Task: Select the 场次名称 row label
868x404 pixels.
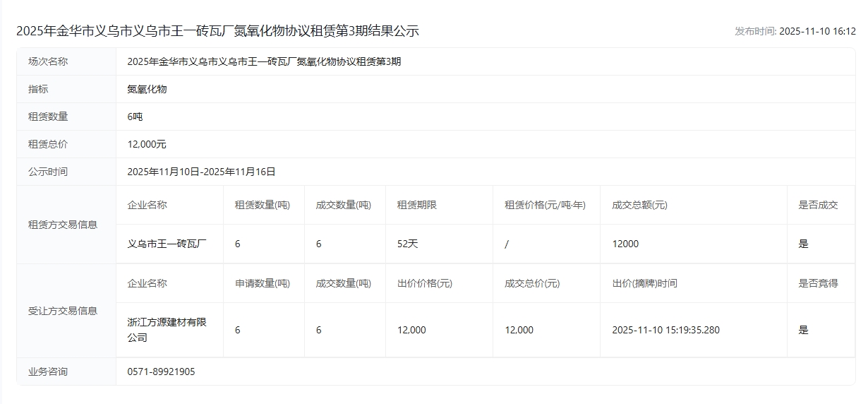Action: (48, 61)
